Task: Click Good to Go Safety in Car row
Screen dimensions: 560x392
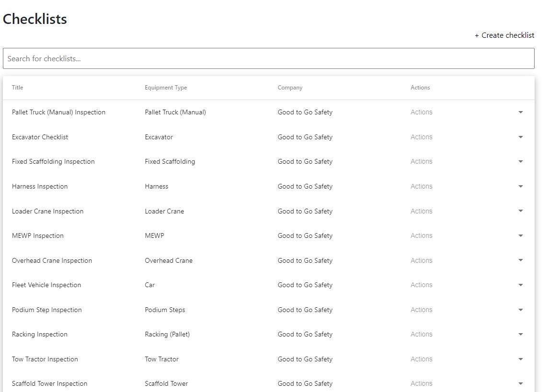Action: [305, 285]
